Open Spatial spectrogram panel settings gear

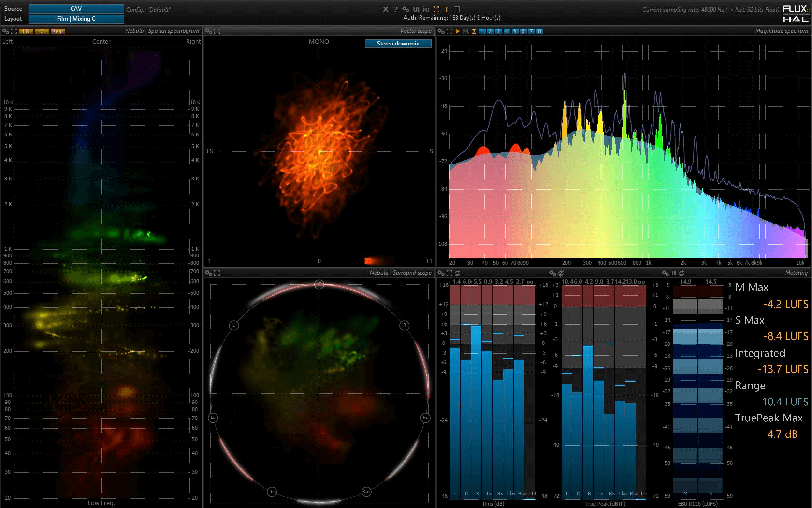point(6,31)
